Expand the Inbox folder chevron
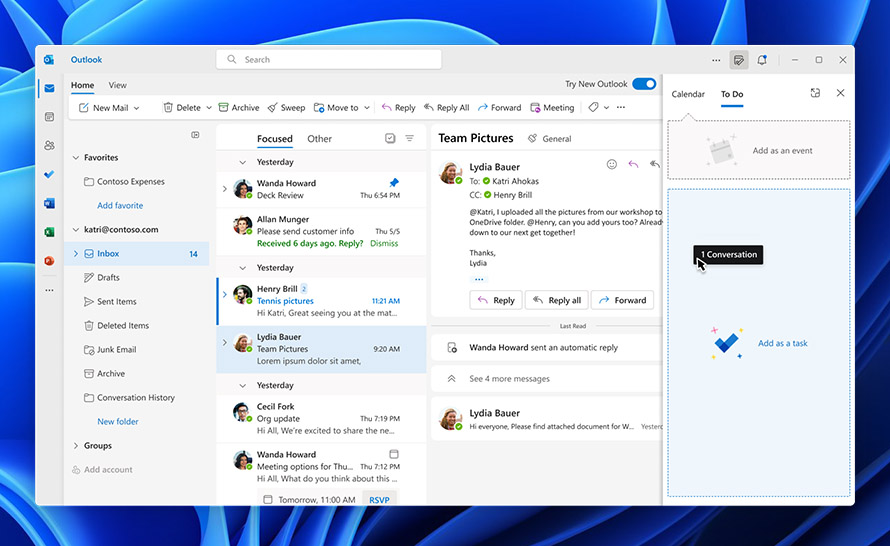The image size is (890, 546). (x=75, y=254)
